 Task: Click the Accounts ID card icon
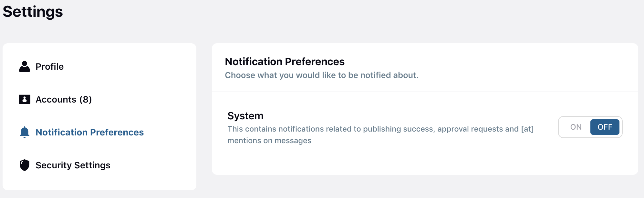tap(25, 99)
